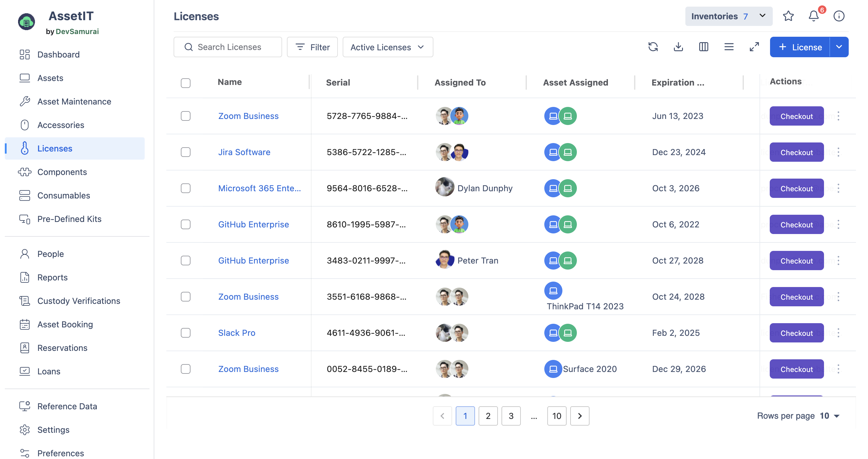
Task: Click green asset icon in Jira Software row
Action: tap(568, 152)
